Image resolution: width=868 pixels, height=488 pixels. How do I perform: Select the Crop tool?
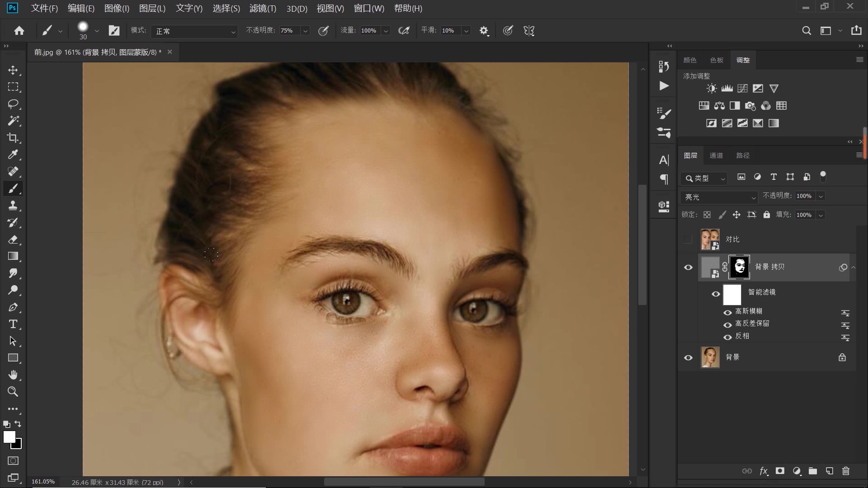coord(13,138)
